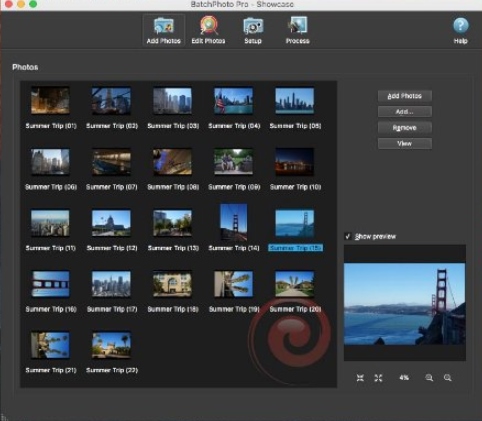This screenshot has height=421, width=482.
Task: Go to the Edit Photos step
Action: tap(208, 30)
